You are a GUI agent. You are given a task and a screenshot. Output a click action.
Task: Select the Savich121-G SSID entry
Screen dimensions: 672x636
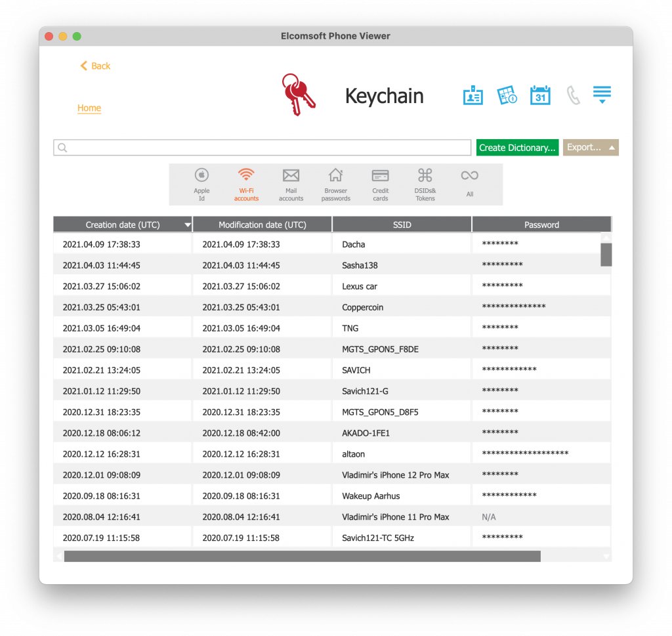tap(365, 391)
